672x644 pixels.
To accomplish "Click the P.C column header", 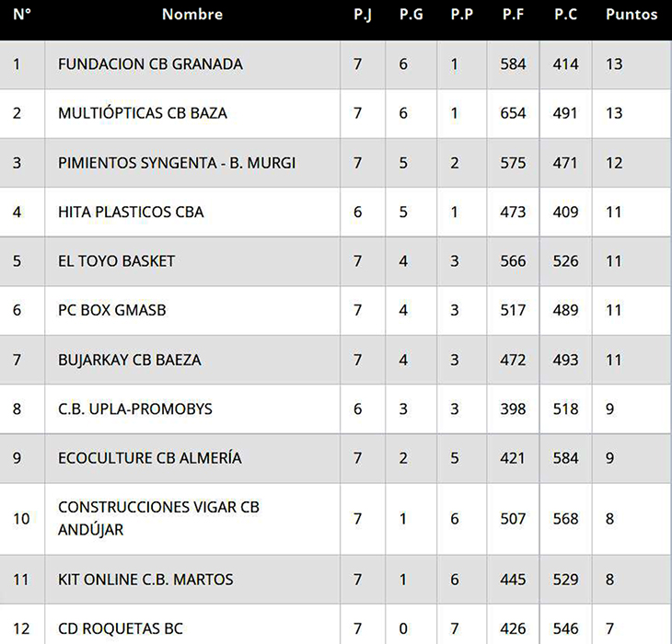I will click(565, 15).
